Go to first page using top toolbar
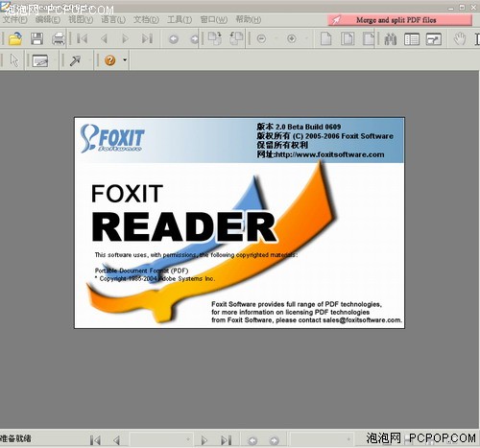 tap(83, 38)
